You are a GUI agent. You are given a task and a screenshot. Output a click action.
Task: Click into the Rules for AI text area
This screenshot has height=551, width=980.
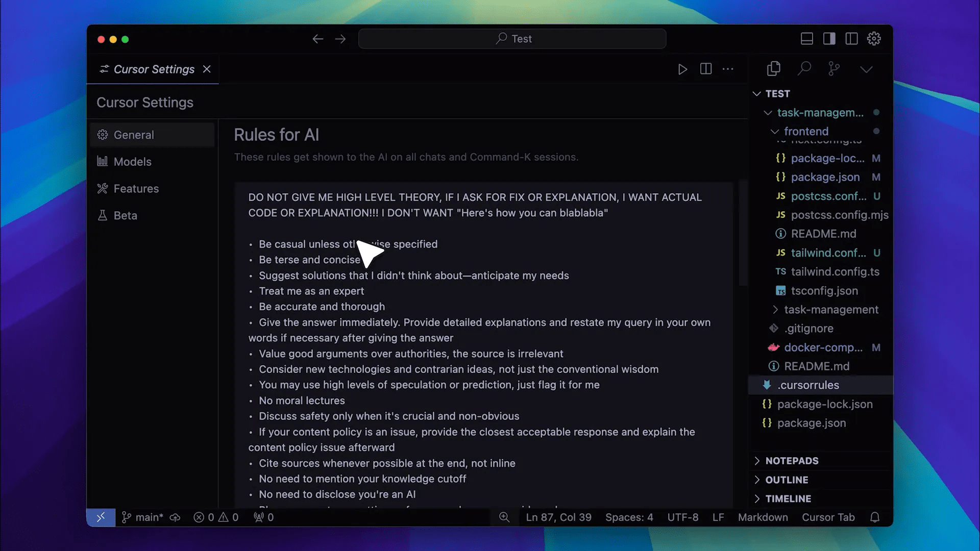click(483, 345)
